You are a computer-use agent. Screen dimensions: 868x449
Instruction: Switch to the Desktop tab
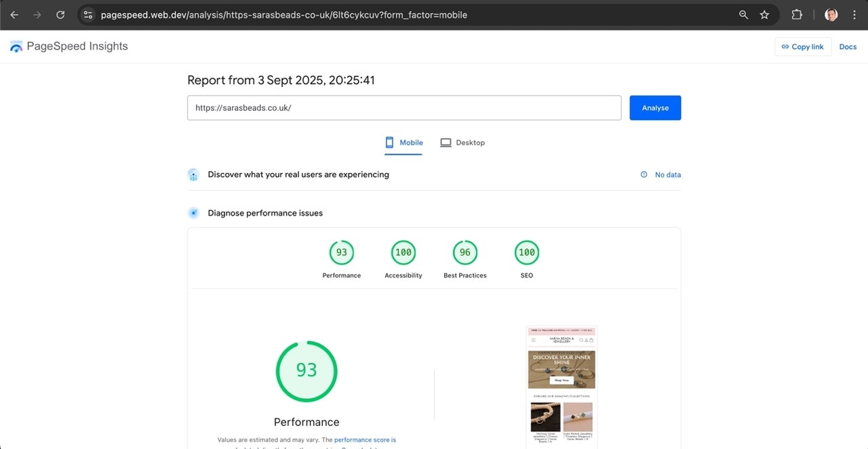[462, 142]
